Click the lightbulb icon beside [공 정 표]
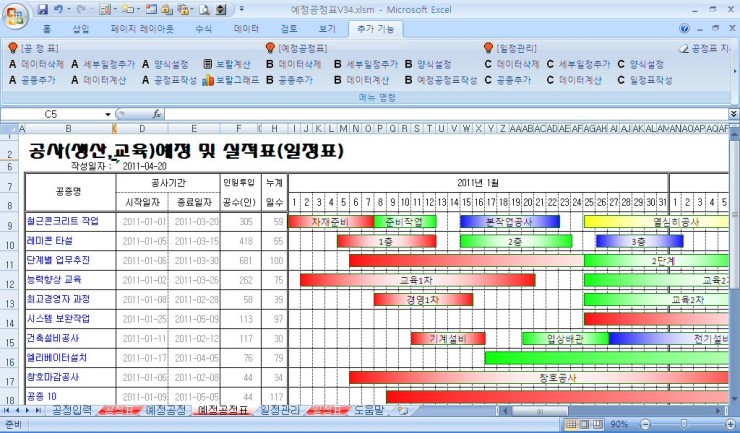 coord(13,48)
